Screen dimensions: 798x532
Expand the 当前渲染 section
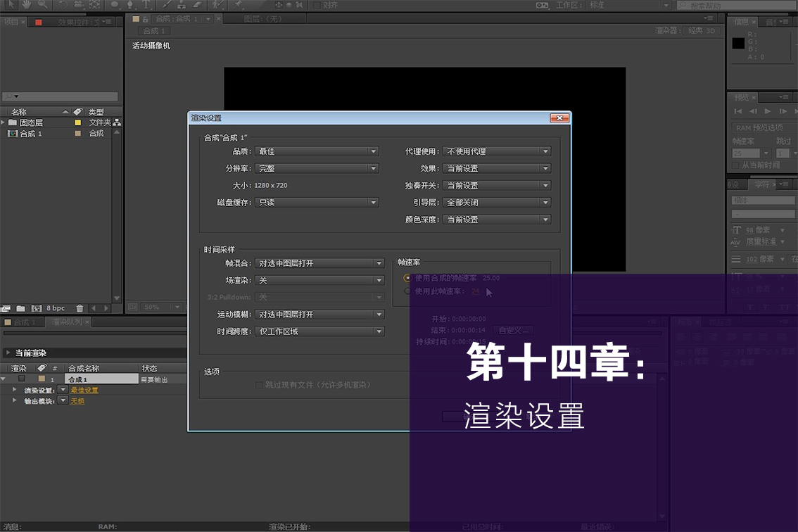coord(8,353)
